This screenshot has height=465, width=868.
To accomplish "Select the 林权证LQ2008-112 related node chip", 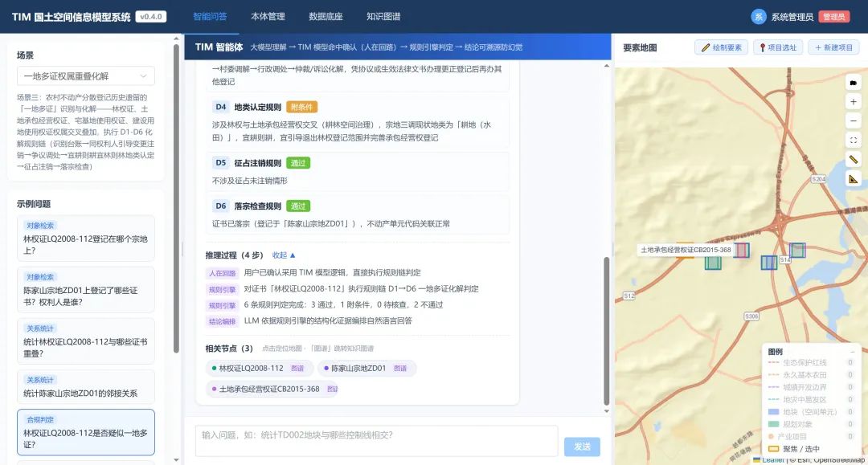I will point(259,369).
